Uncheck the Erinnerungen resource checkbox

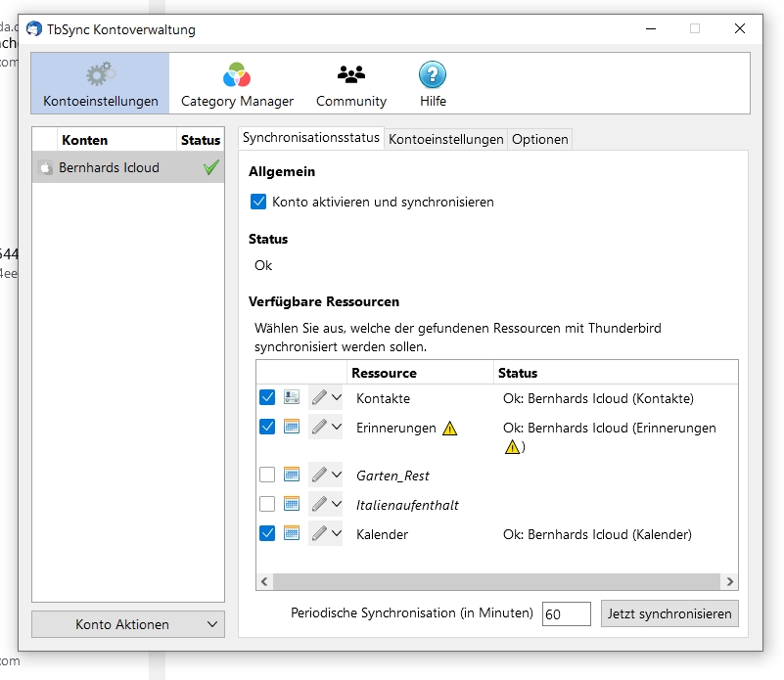click(267, 427)
